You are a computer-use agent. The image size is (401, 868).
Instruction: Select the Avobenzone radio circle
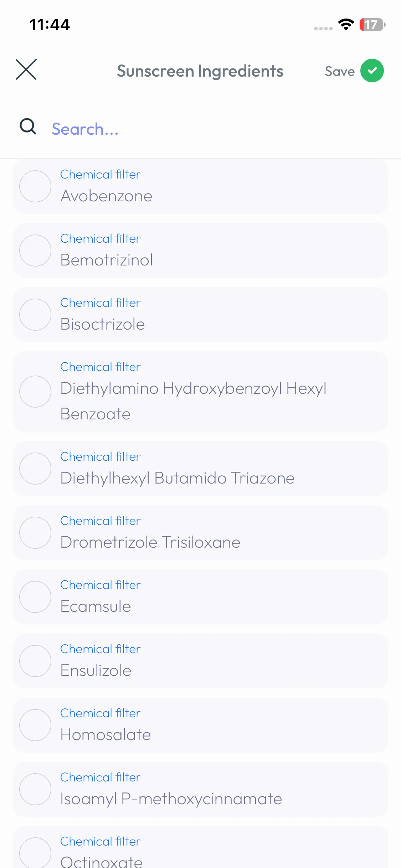(35, 186)
